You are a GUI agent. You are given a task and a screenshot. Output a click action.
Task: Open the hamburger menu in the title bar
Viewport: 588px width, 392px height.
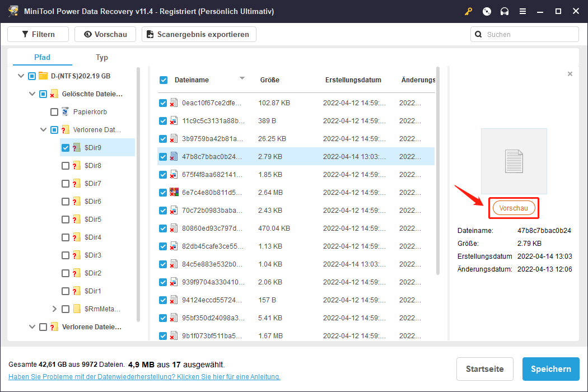522,11
